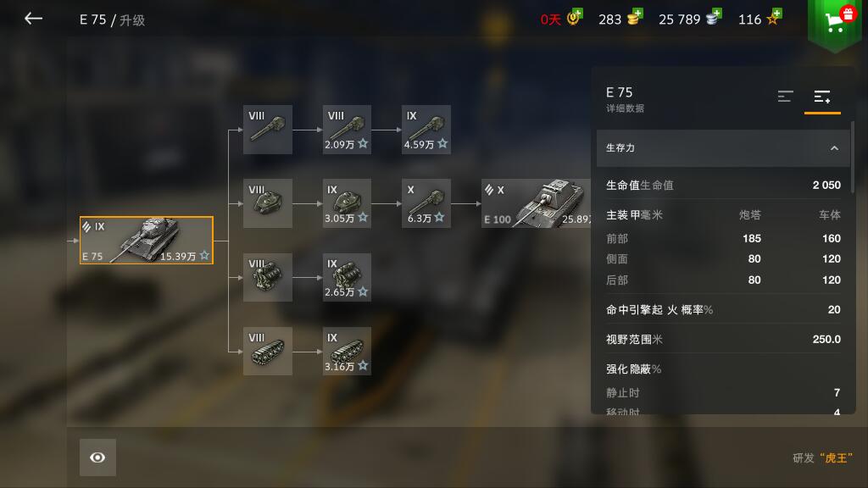The image size is (868, 488).
Task: Select the tier VIII stock engine module
Action: pos(267,277)
